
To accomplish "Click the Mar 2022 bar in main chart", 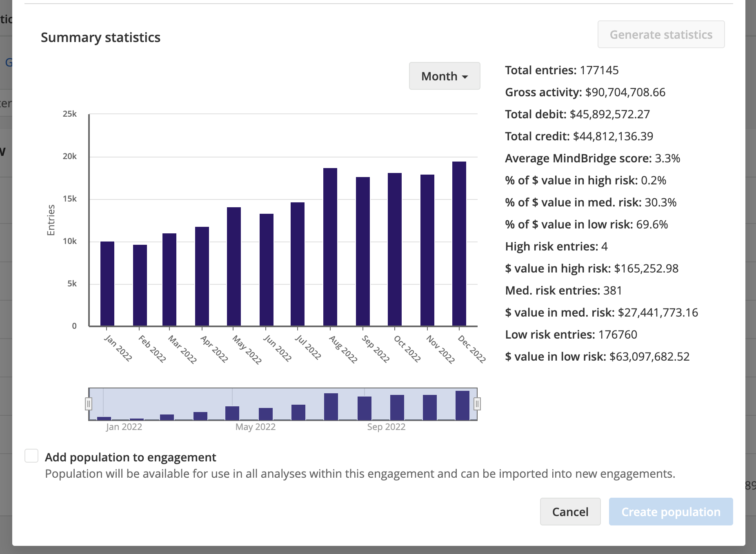I will pyautogui.click(x=169, y=280).
